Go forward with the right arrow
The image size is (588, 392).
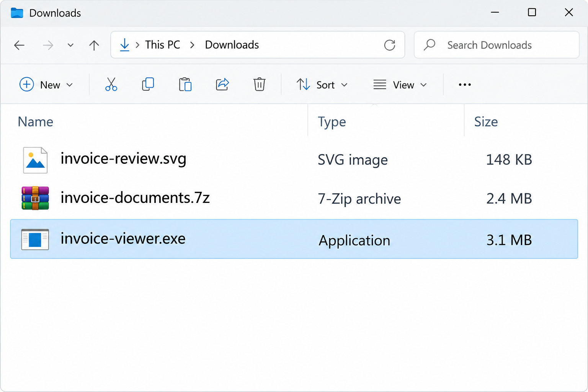(48, 45)
